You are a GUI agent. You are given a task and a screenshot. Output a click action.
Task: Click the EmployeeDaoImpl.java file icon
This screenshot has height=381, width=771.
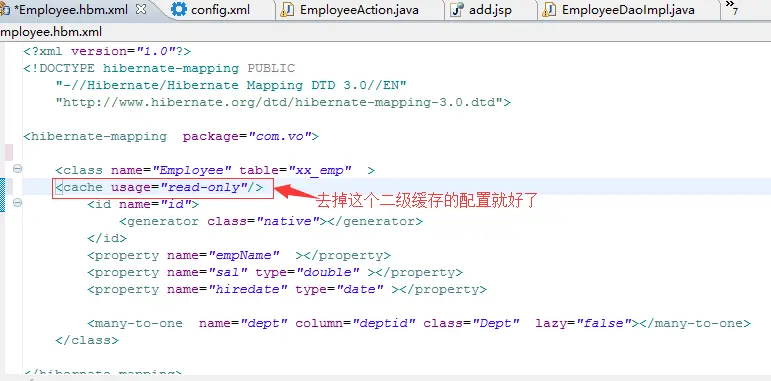[549, 10]
